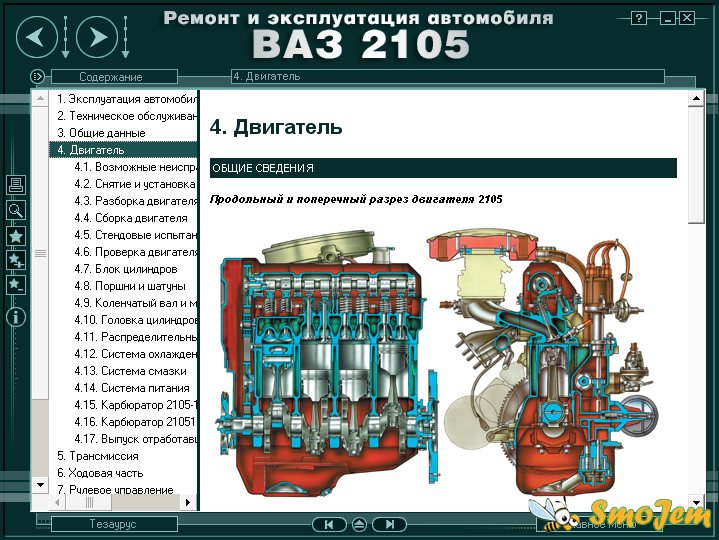Screen dimensions: 719x540
Task: Open the Тезаурус tab
Action: click(x=114, y=524)
